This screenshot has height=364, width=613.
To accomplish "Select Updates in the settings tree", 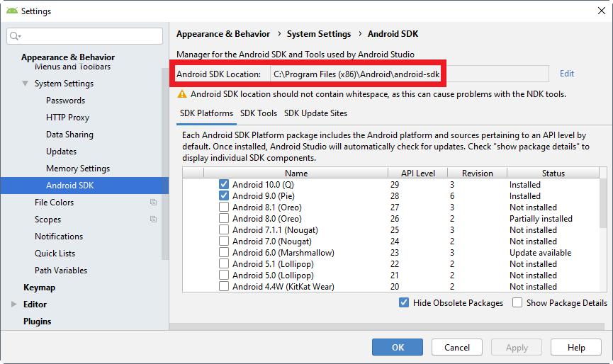I will 61,151.
